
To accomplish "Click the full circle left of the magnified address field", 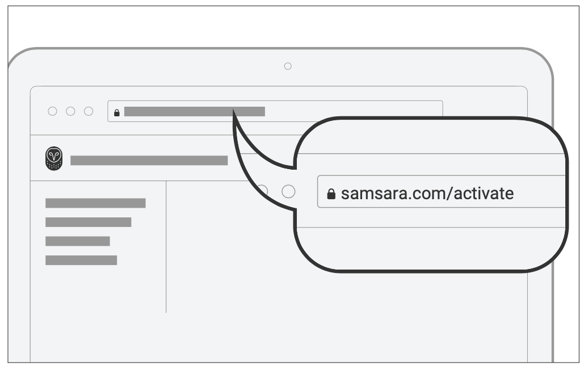I will coord(288,191).
